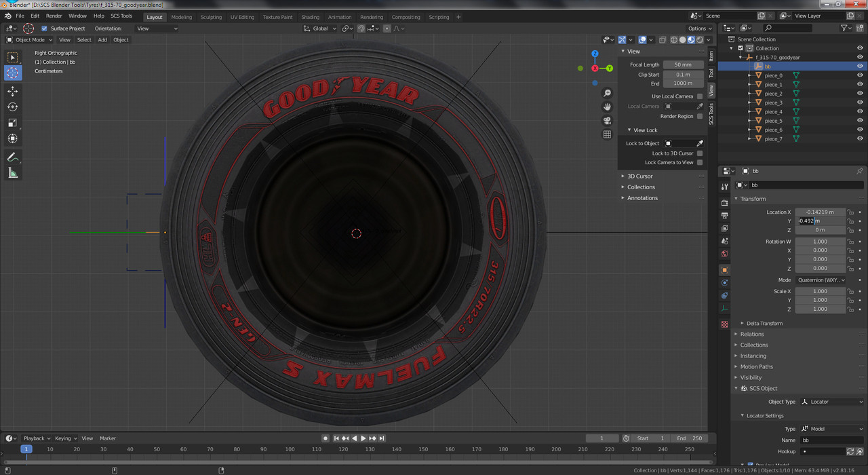This screenshot has height=475, width=868.
Task: Click the pan view hand icon
Action: [x=607, y=107]
